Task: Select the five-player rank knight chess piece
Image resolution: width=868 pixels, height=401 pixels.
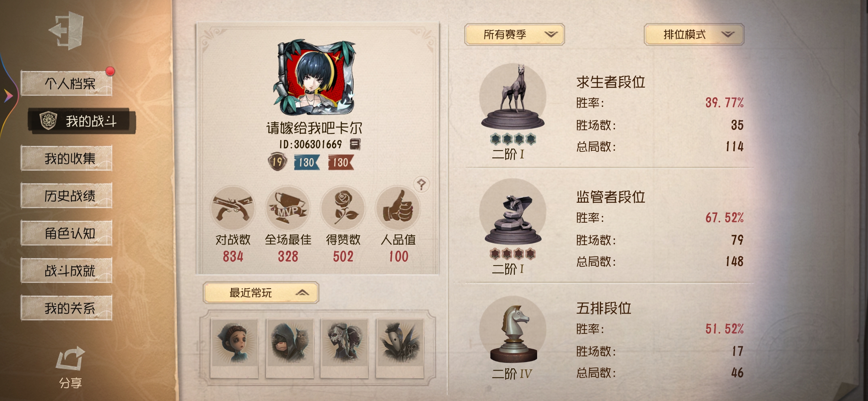Action: tap(513, 330)
